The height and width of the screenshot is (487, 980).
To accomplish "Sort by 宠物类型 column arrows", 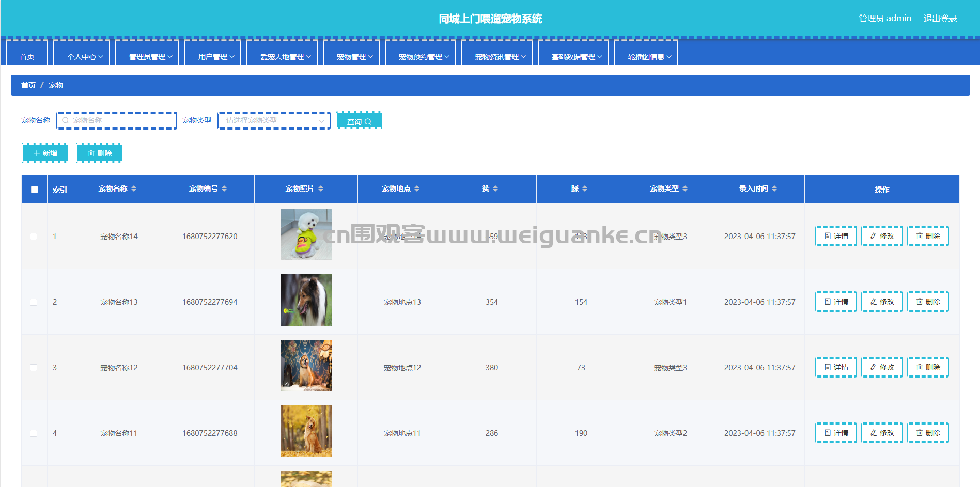I will click(x=685, y=189).
